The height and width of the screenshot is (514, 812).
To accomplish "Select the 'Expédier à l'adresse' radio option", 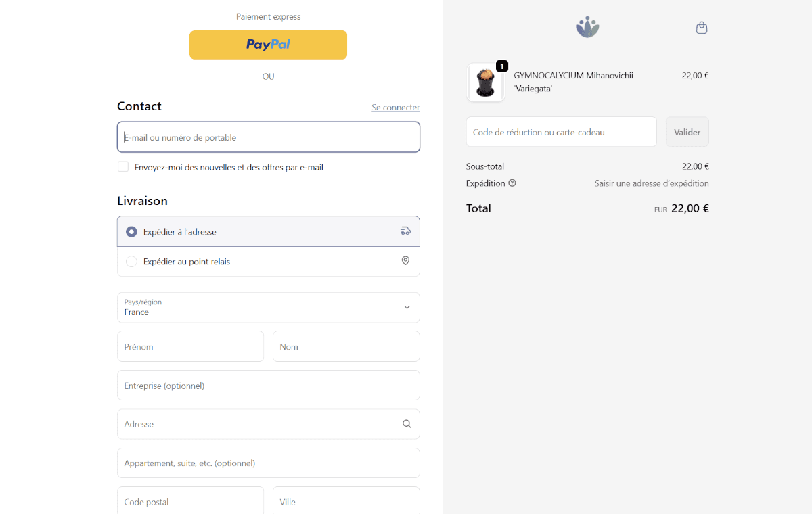I will (x=131, y=231).
